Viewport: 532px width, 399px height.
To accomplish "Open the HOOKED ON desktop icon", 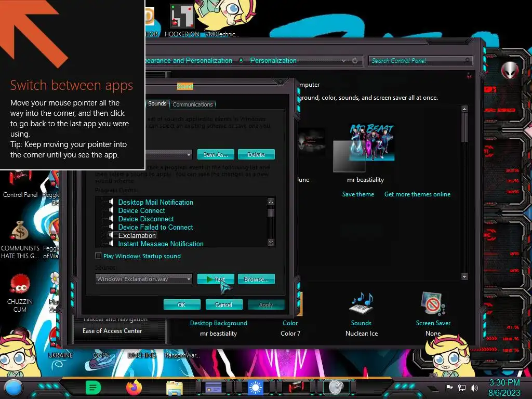I will 182,20.
